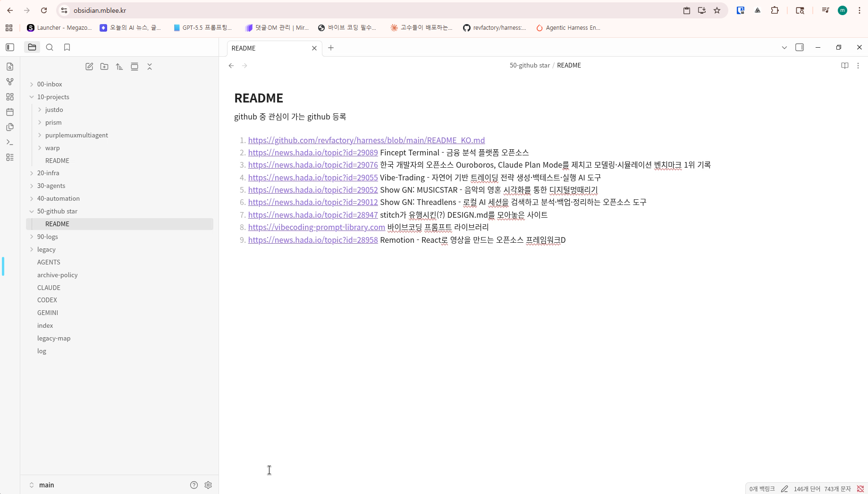
Task: Navigate back in note history
Action: [x=231, y=66]
